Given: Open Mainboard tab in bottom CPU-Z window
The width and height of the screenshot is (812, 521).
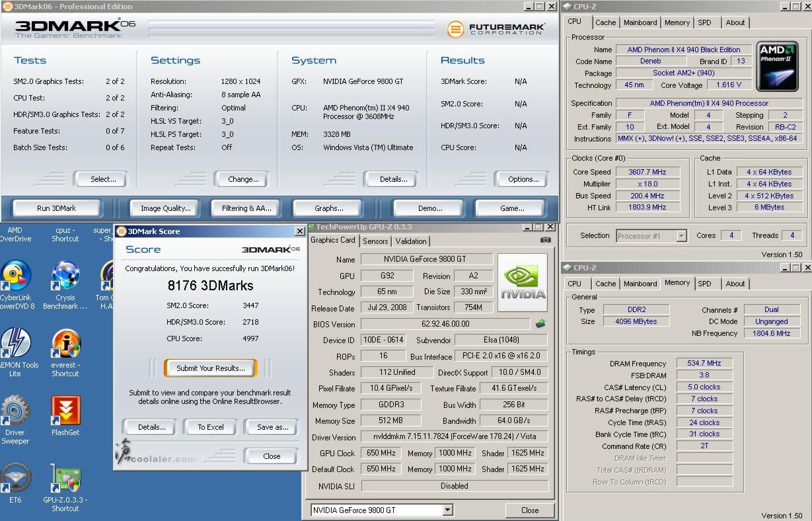Looking at the screenshot, I should click(x=640, y=284).
